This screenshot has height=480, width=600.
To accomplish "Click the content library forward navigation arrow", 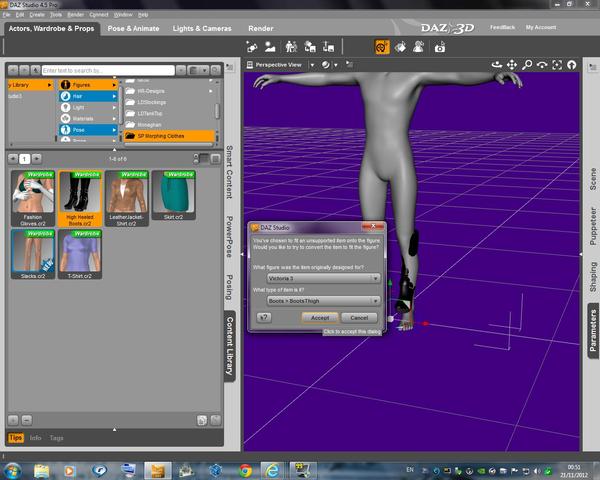I will [x=24, y=70].
